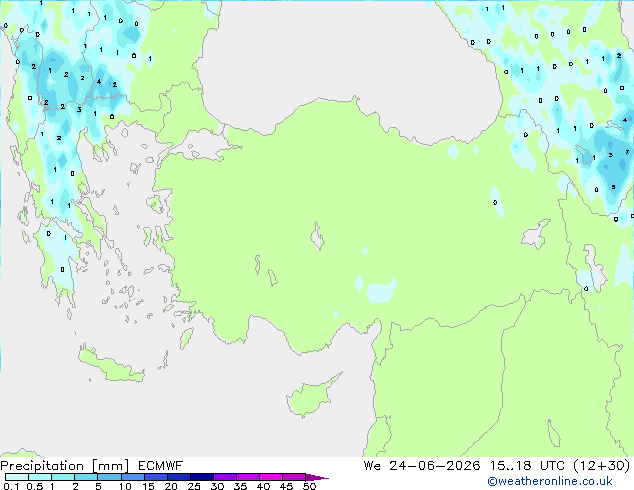
Task: Click the '25' legend value
Action: pos(194,486)
